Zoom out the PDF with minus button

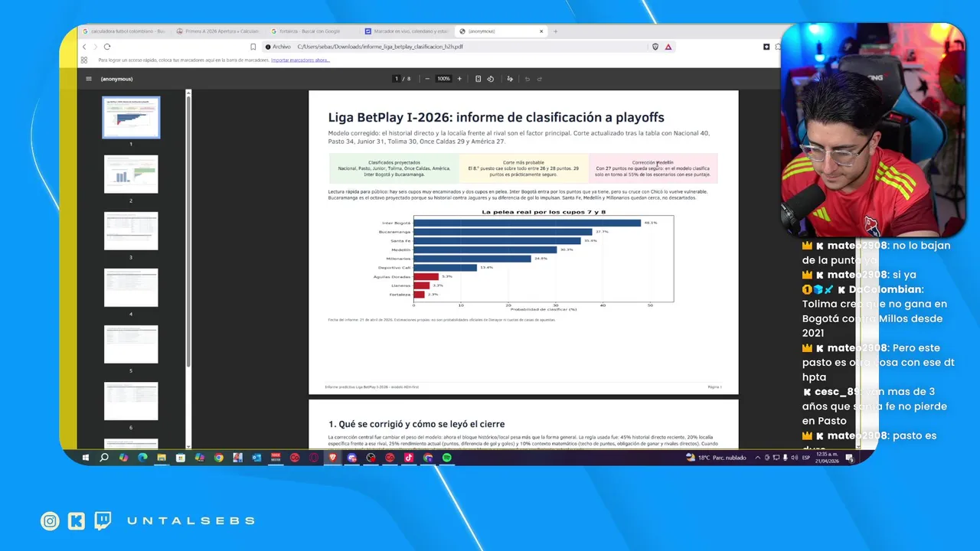(x=428, y=79)
